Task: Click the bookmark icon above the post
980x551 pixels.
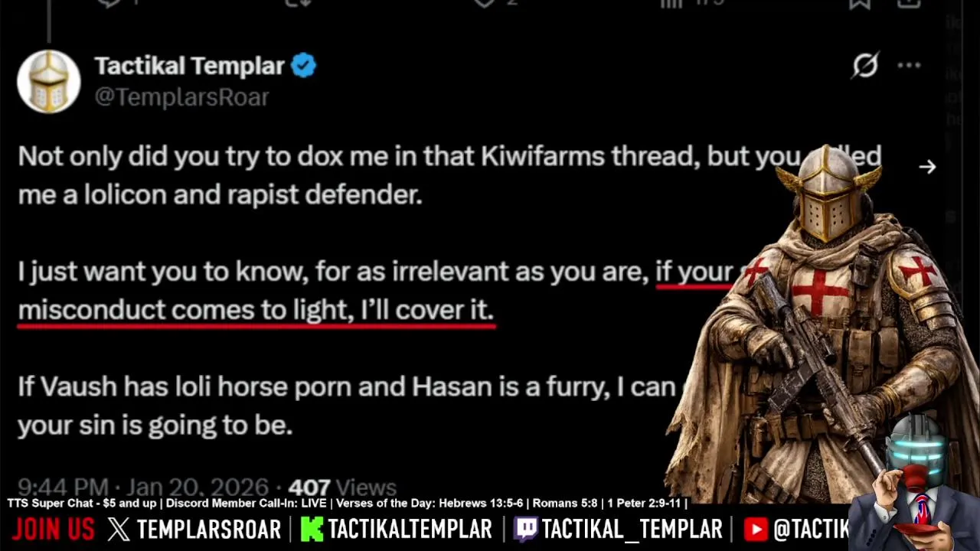Action: [859, 4]
